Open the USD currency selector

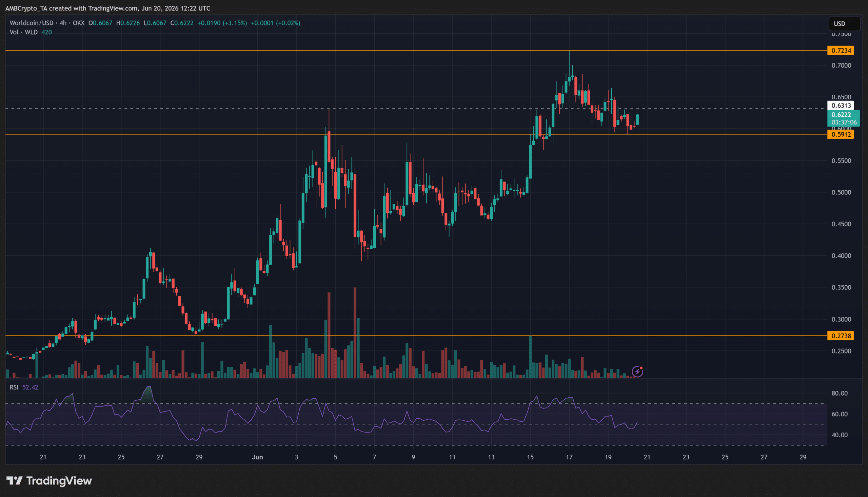click(845, 23)
